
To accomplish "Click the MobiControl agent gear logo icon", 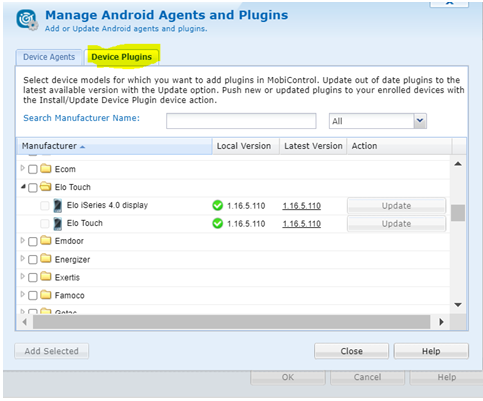I will click(27, 20).
